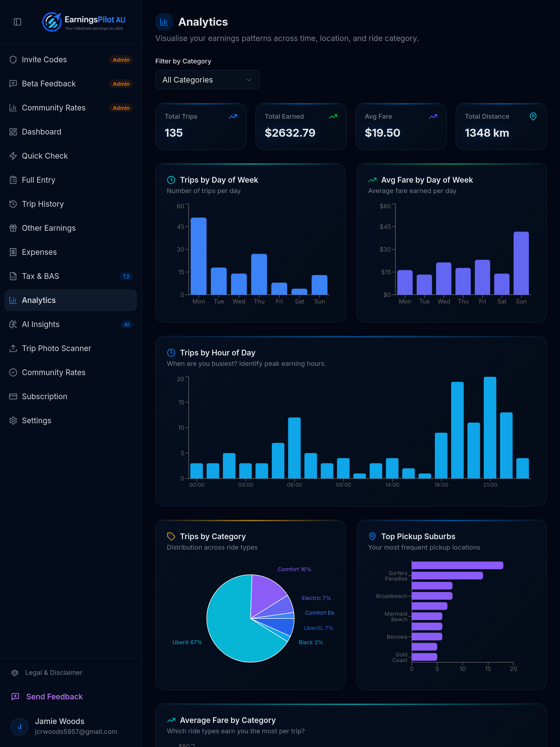Select the Analytics menu item

point(71,300)
